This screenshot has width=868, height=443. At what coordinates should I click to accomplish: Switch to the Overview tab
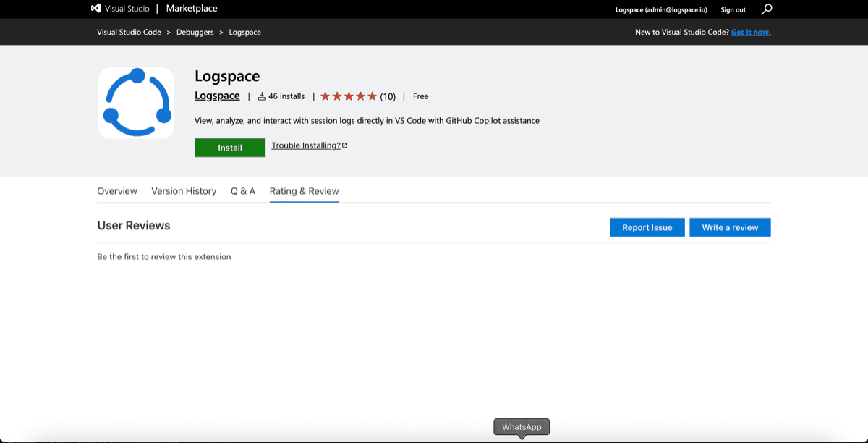117,191
